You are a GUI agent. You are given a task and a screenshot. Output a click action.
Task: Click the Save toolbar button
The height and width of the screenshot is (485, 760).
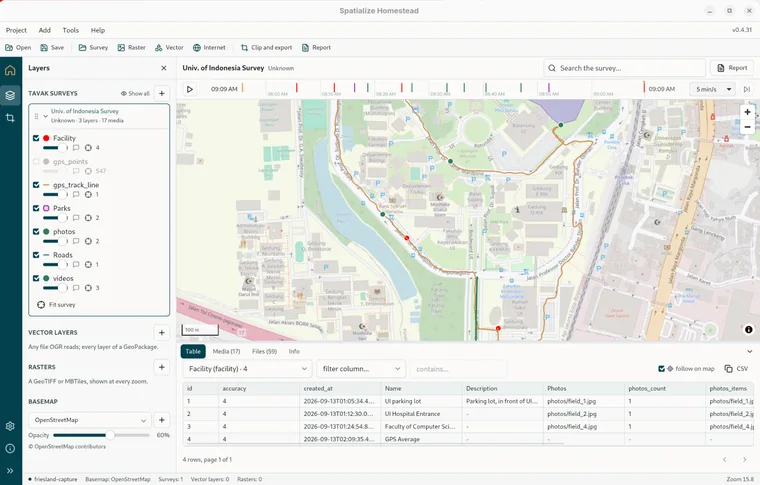click(x=52, y=47)
